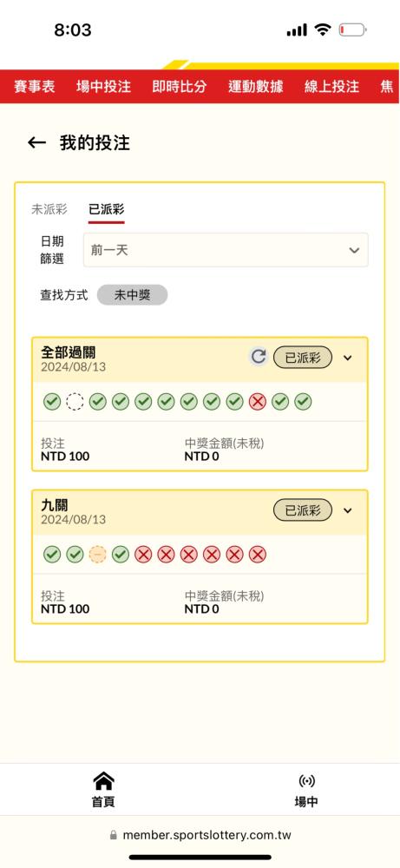The width and height of the screenshot is (400, 868).
Task: Tap the 已派彩 status badge on 全部過關
Action: [303, 358]
